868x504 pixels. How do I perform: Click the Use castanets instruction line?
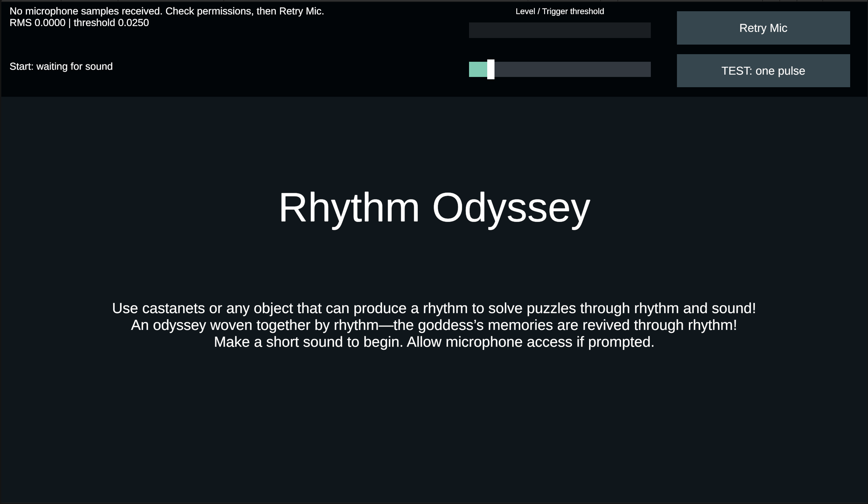pyautogui.click(x=434, y=308)
